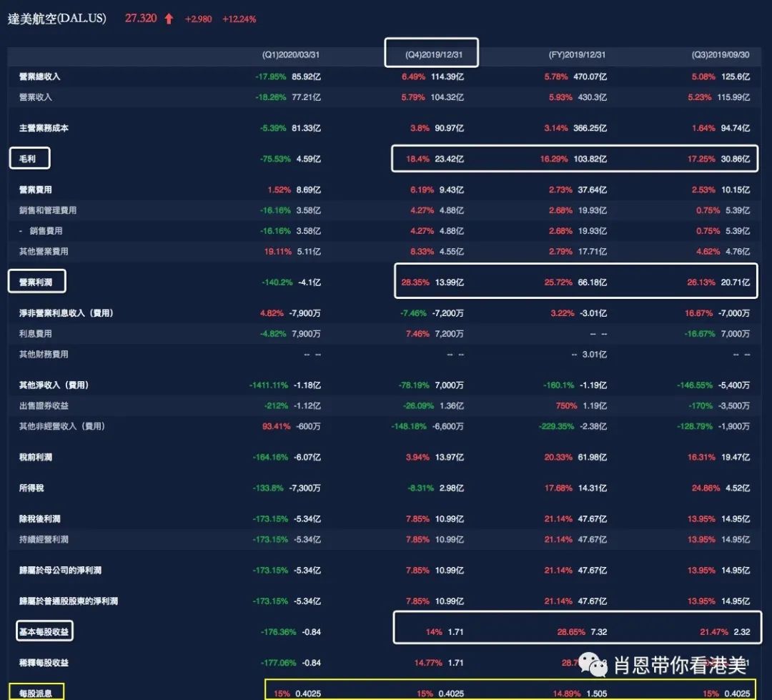Click the Q1 income tax value -7,300万
Screen dimensions: 772x700
(305, 488)
